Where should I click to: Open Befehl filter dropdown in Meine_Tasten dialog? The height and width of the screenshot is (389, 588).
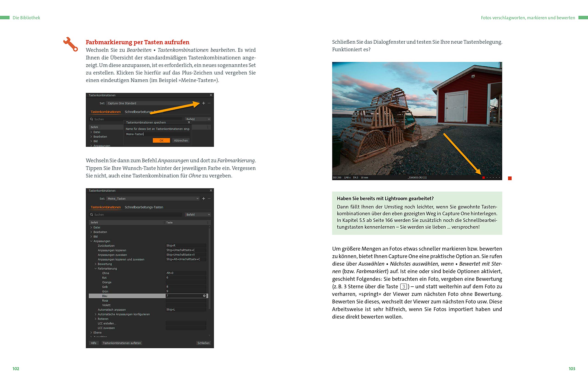(198, 215)
